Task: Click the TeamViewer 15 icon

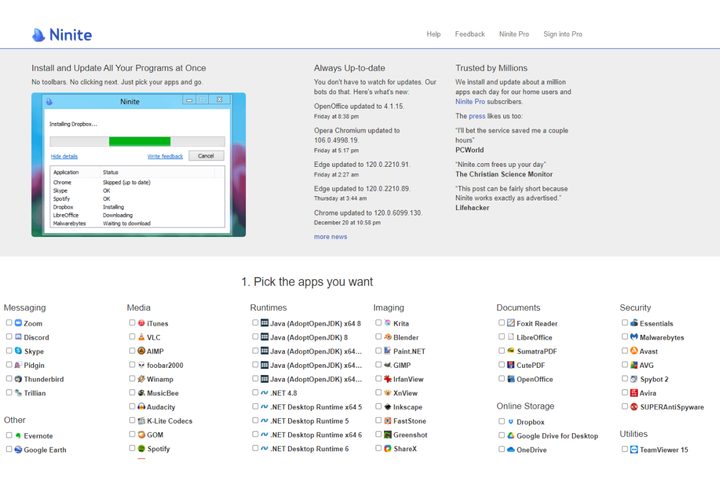Action: [633, 450]
